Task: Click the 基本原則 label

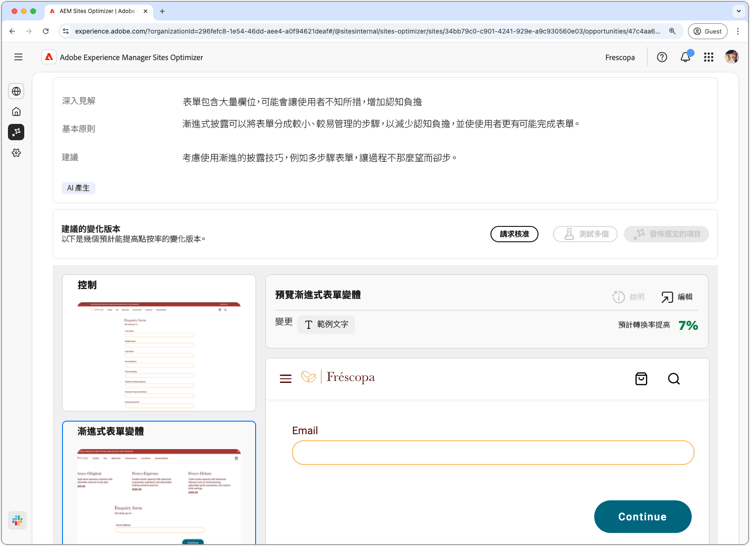Action: [x=78, y=129]
